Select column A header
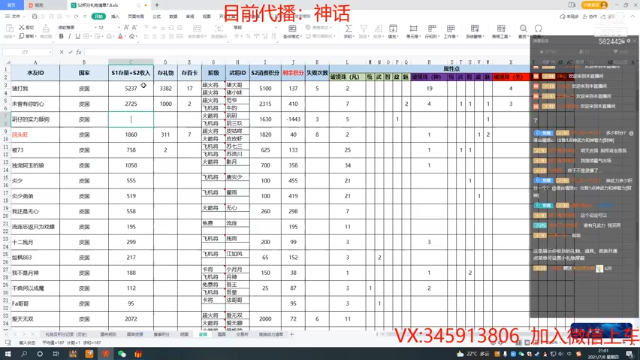640x360 pixels. point(35,62)
